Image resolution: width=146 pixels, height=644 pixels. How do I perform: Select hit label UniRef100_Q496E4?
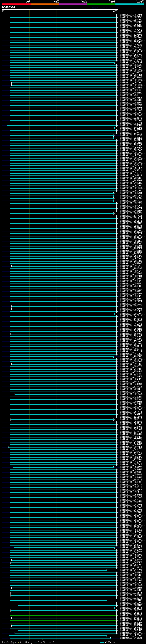click(x=131, y=98)
